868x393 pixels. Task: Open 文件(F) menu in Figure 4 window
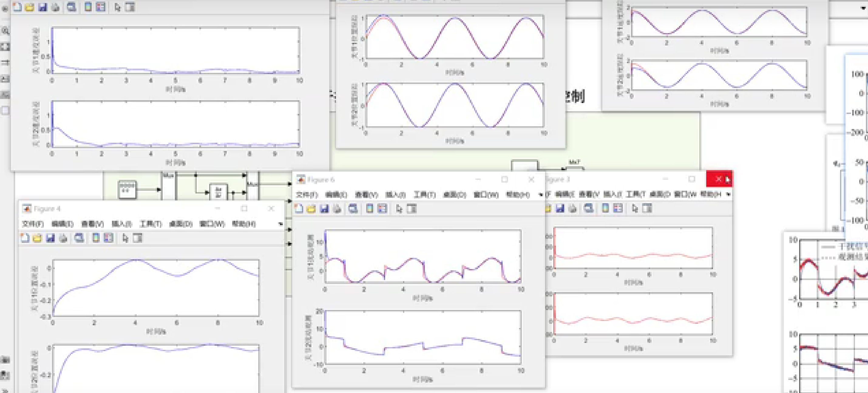pyautogui.click(x=33, y=224)
